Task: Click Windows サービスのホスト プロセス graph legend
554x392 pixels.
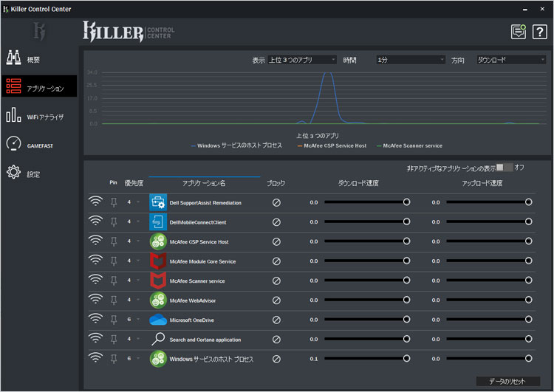Action: [236, 145]
